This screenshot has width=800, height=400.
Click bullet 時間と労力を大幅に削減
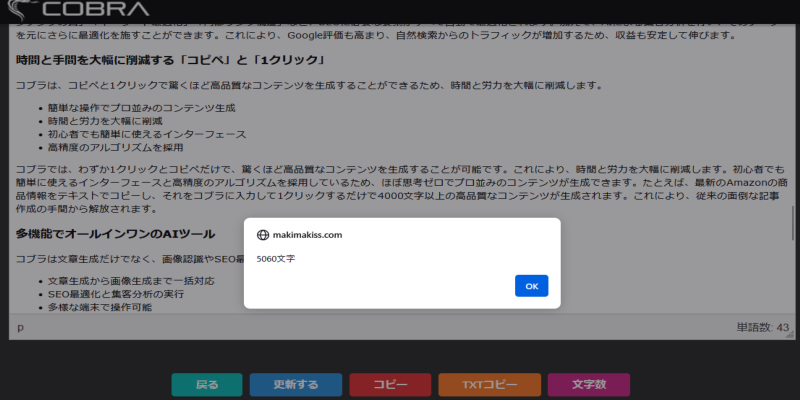click(x=106, y=121)
